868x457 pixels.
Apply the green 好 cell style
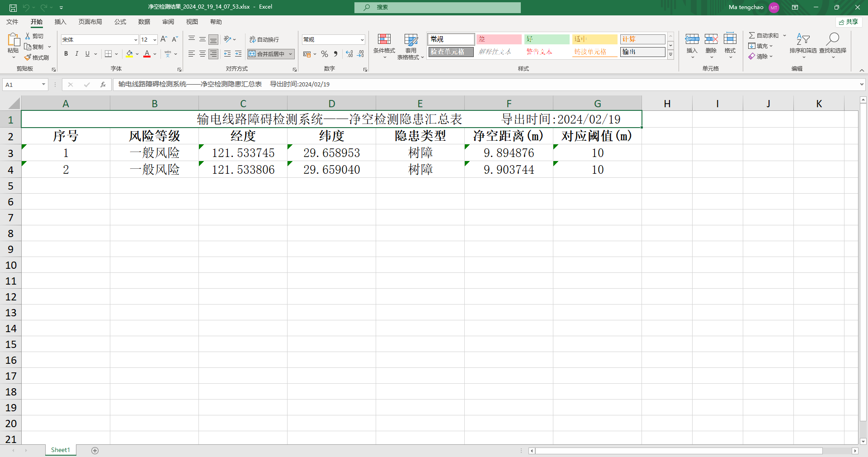tap(547, 39)
